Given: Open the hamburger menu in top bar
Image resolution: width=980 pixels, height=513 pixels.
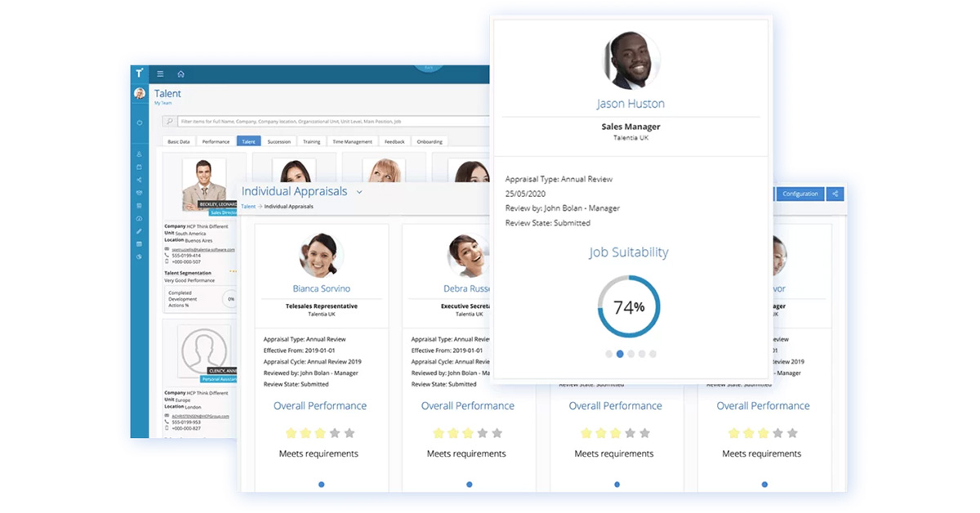Looking at the screenshot, I should click(160, 74).
